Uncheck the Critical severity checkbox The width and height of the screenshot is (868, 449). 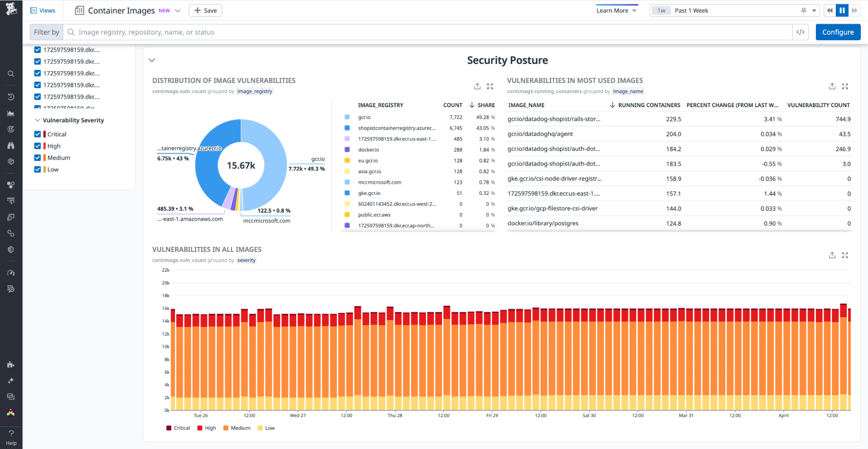click(x=38, y=134)
